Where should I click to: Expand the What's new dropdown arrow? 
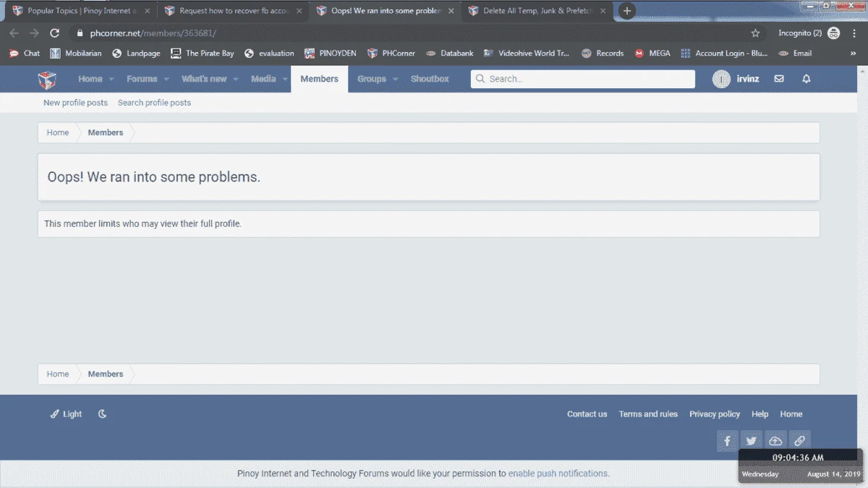pos(234,80)
